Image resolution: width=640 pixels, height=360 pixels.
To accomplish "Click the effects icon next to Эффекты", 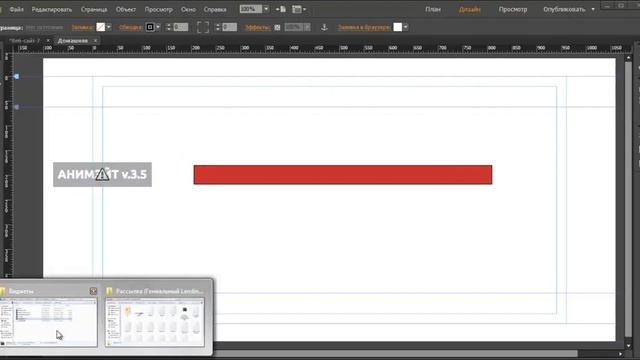I will coord(278,27).
